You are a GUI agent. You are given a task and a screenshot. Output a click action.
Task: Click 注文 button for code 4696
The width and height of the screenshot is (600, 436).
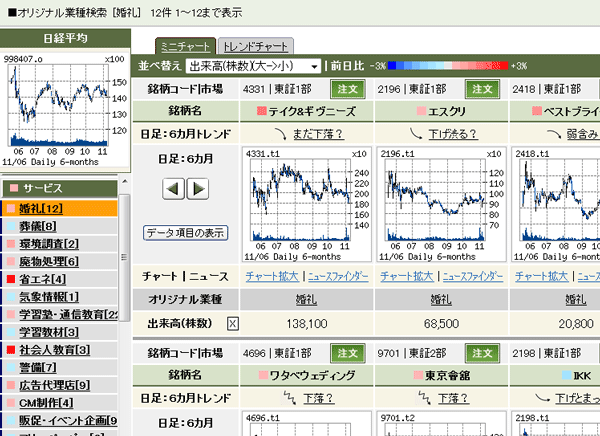coord(348,353)
